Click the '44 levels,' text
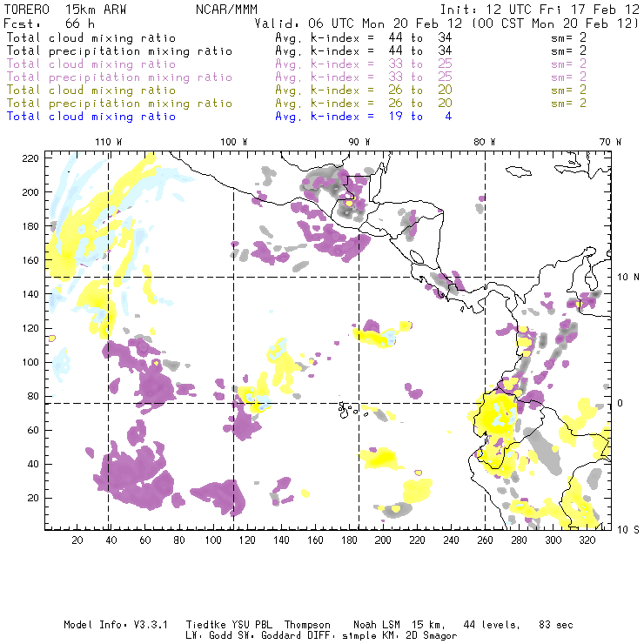 point(492,625)
